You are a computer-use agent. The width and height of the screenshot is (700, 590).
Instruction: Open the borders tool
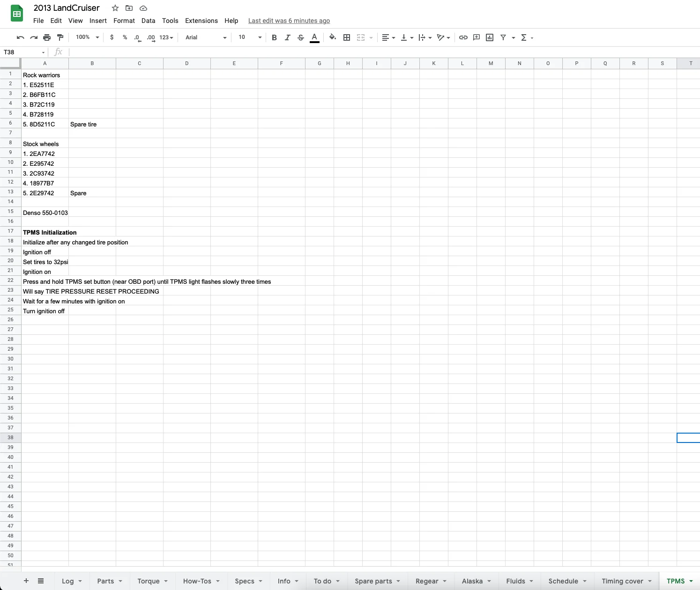(347, 37)
